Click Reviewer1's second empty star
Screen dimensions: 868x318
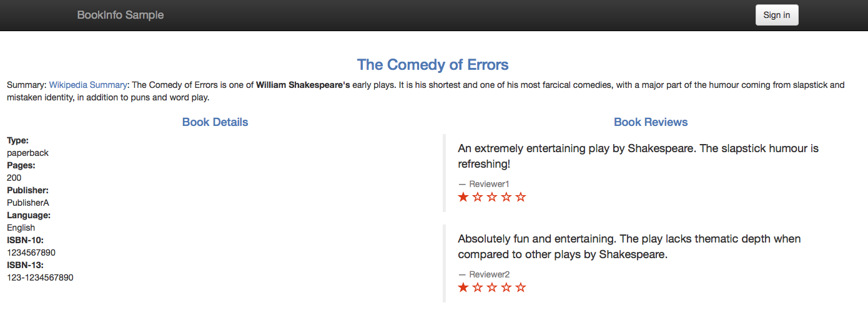point(478,197)
